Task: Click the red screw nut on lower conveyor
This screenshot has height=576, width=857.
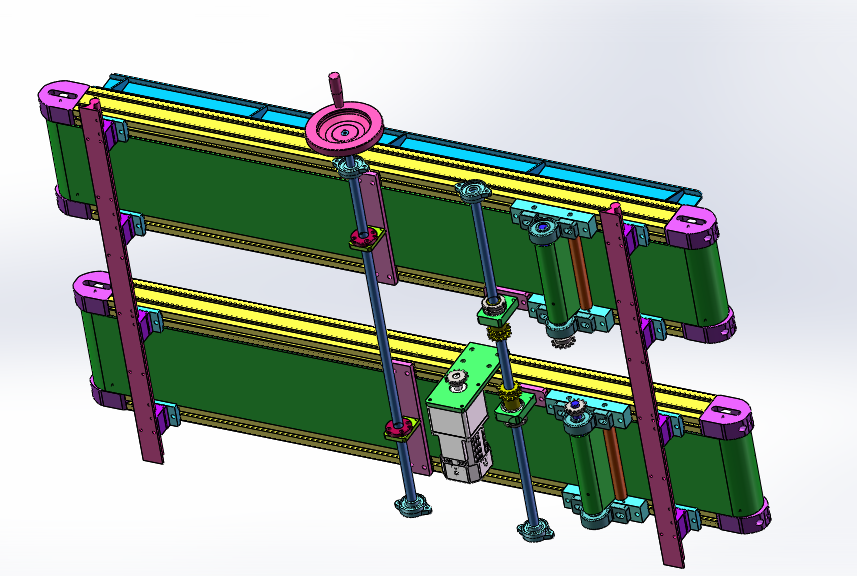Action: 397,428
